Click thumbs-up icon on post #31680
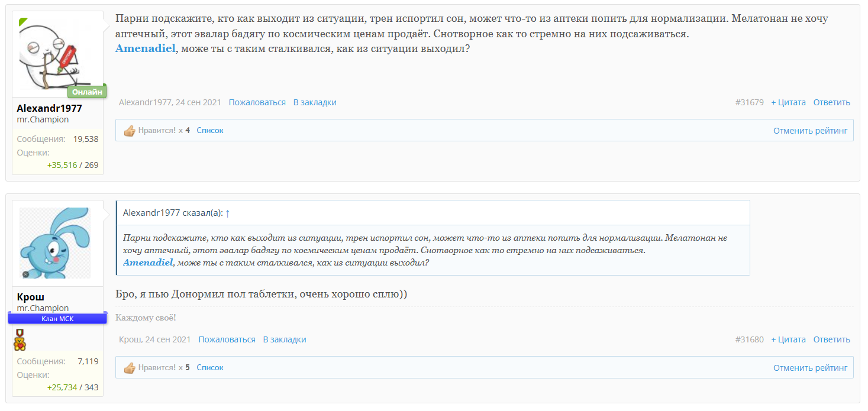The width and height of the screenshot is (868, 411). click(130, 368)
